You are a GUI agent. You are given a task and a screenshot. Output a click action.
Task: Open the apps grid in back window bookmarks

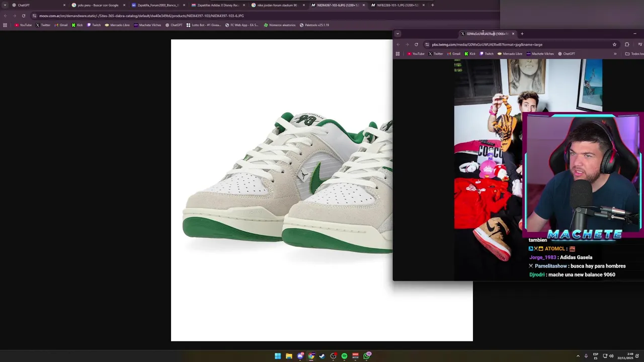coord(5,25)
